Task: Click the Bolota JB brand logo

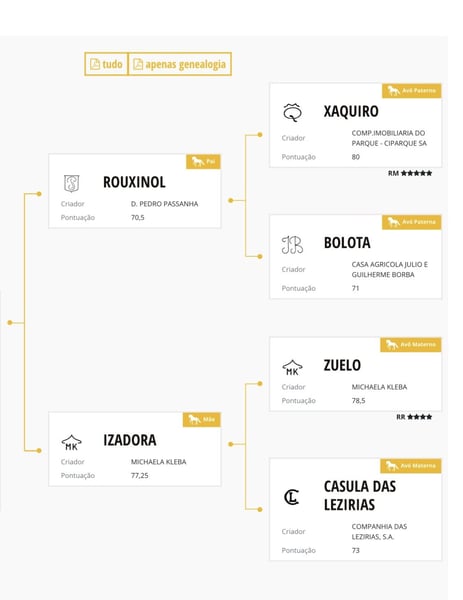Action: click(x=292, y=245)
